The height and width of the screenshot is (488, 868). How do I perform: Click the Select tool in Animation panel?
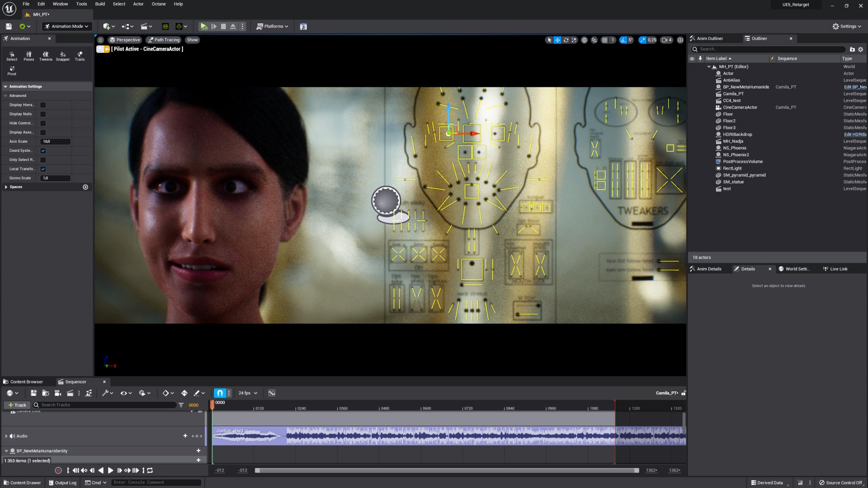click(x=12, y=56)
